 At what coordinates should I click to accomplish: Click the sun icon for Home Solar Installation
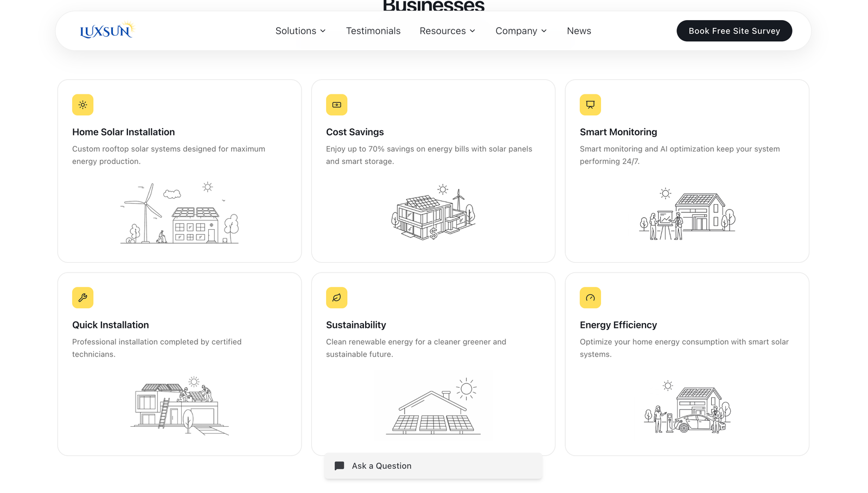click(x=82, y=105)
